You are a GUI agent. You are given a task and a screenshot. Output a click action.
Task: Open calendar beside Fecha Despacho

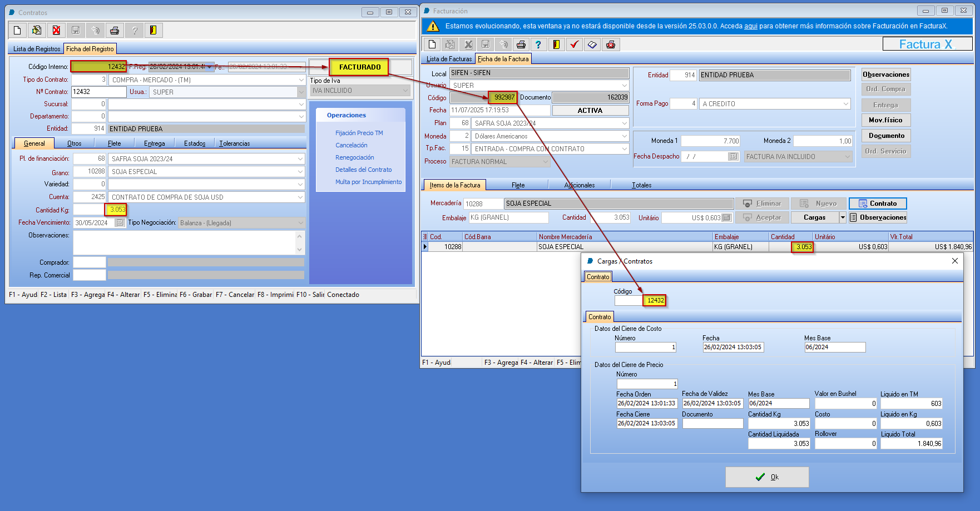coord(734,157)
